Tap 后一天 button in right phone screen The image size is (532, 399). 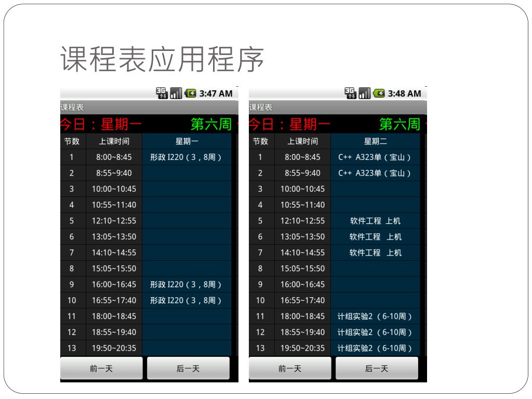click(377, 368)
